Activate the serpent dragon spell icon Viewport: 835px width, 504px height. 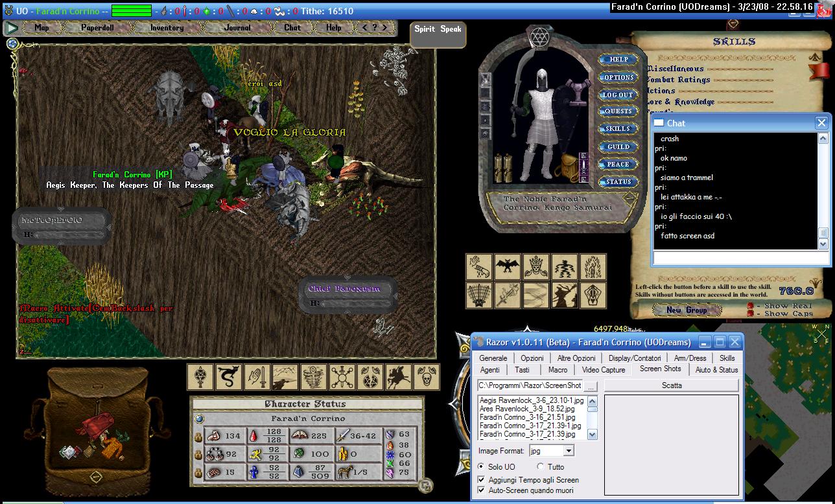point(229,377)
